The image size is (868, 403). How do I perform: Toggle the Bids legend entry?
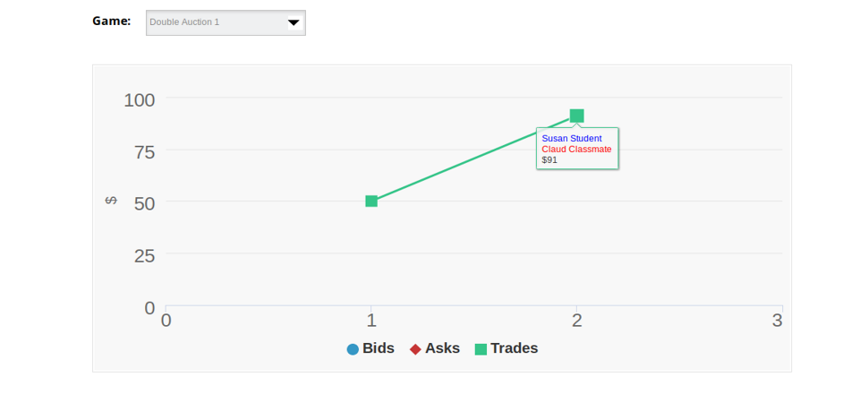[370, 348]
